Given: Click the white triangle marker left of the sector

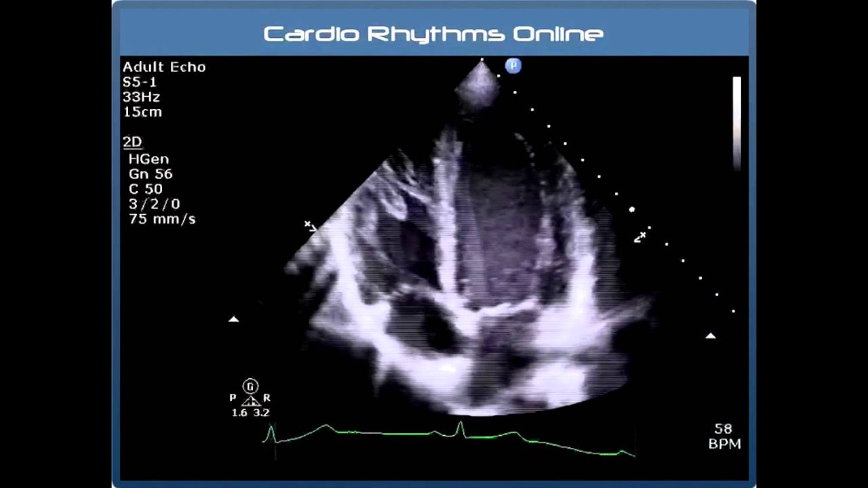Looking at the screenshot, I should pyautogui.click(x=234, y=319).
